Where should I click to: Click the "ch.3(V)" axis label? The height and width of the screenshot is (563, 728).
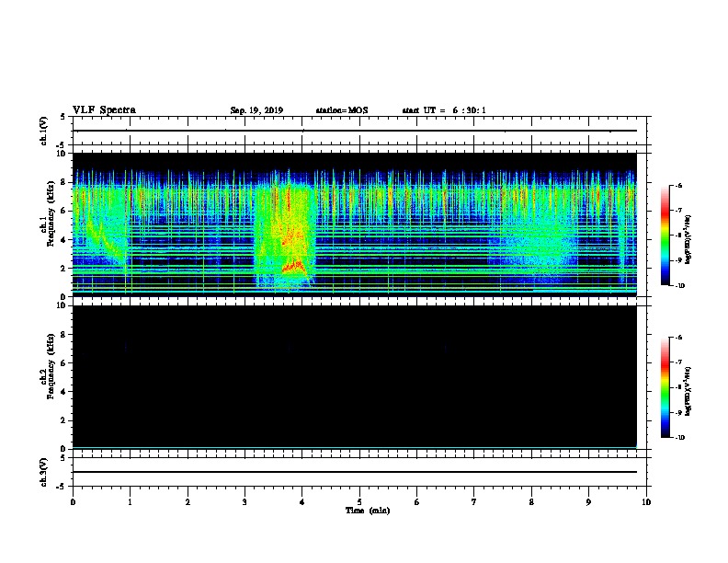[44, 472]
